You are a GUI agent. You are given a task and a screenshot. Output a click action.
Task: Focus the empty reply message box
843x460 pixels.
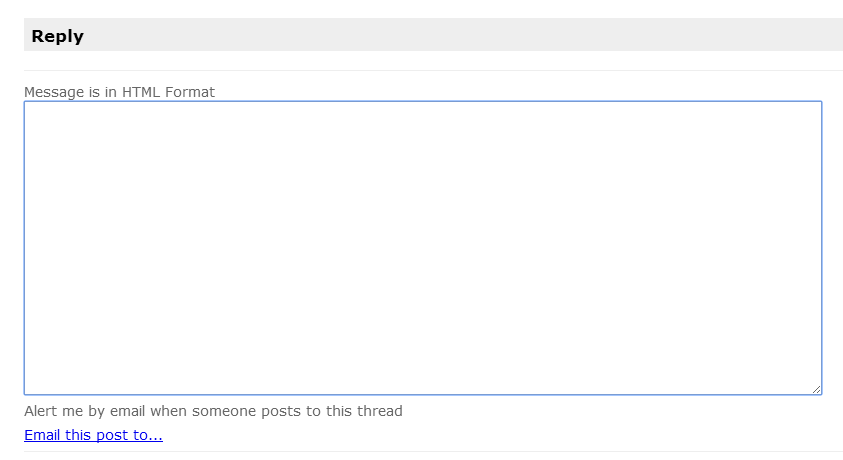point(422,247)
